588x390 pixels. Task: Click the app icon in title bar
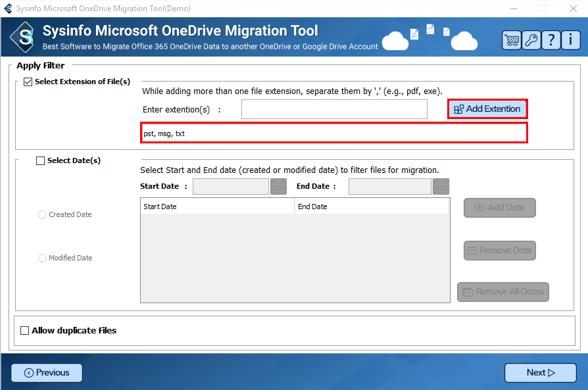click(8, 9)
